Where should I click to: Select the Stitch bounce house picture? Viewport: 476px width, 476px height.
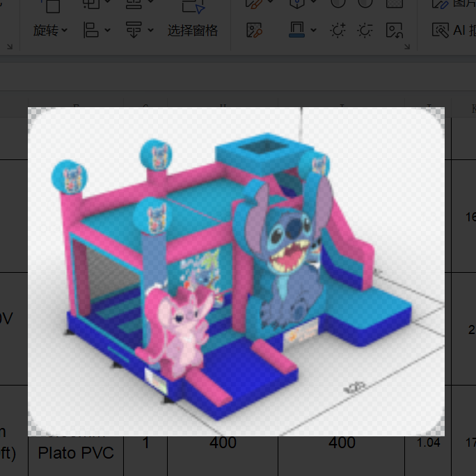[236, 271]
